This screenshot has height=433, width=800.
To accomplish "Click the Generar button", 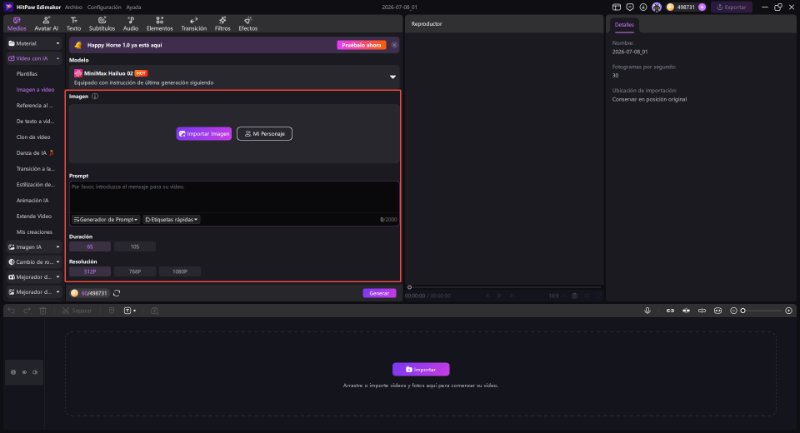I will [x=379, y=293].
